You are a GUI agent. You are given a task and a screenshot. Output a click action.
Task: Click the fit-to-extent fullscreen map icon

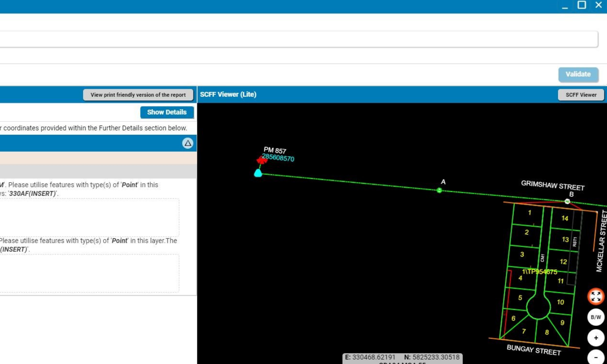pos(596,297)
